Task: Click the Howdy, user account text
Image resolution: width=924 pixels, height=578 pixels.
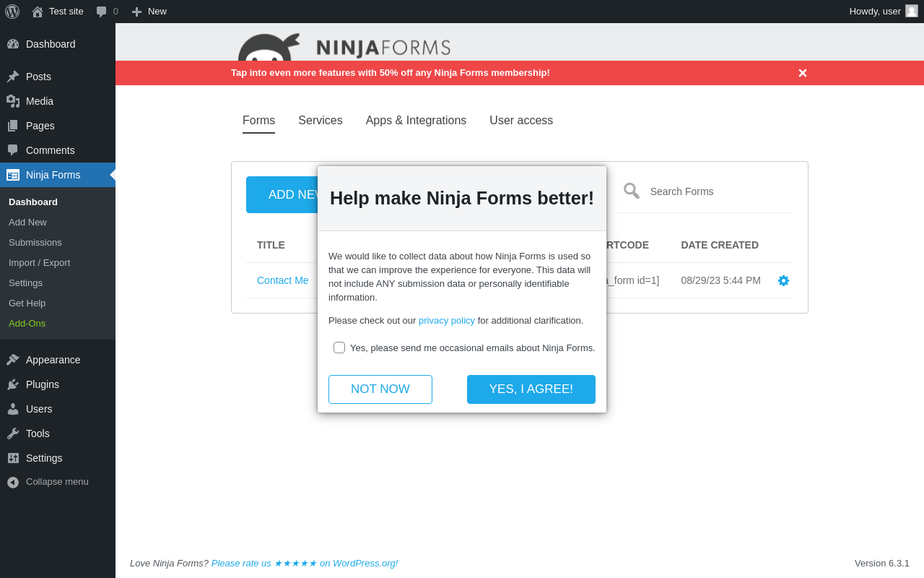Action: pyautogui.click(x=875, y=12)
